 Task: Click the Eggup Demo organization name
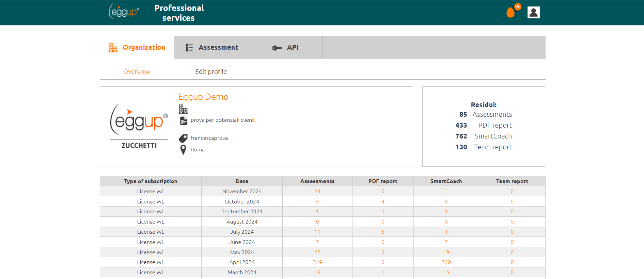click(x=203, y=97)
